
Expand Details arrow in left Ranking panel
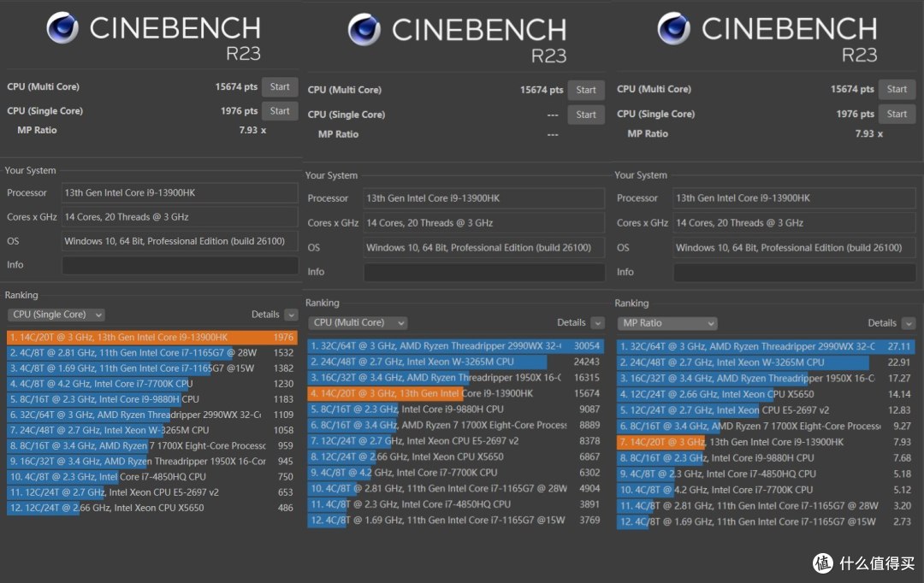(x=291, y=315)
